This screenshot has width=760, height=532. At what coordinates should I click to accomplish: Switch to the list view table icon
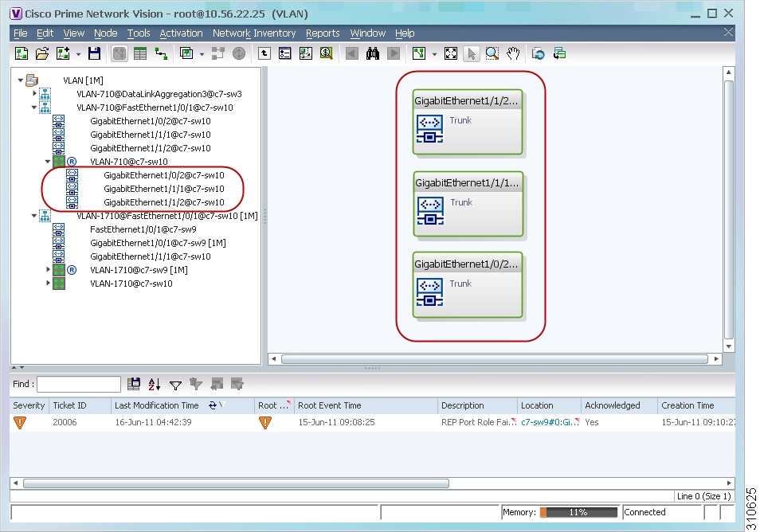140,53
